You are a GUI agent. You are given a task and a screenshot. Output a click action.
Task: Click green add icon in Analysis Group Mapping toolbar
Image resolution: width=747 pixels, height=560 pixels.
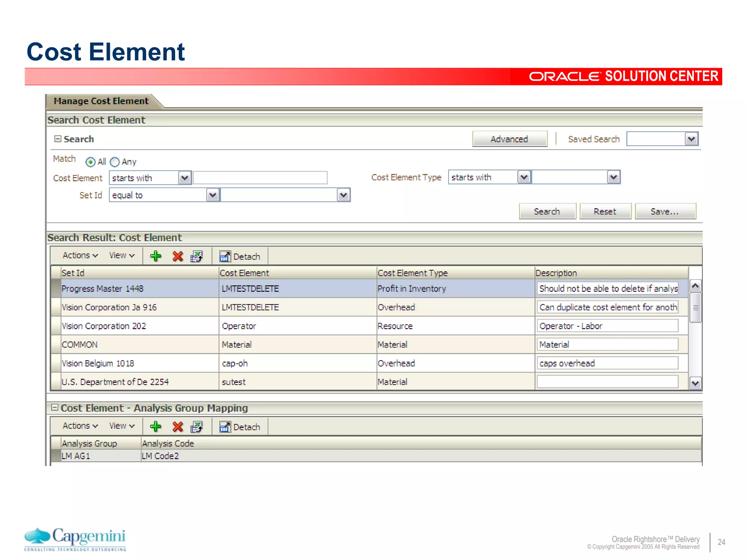point(156,427)
